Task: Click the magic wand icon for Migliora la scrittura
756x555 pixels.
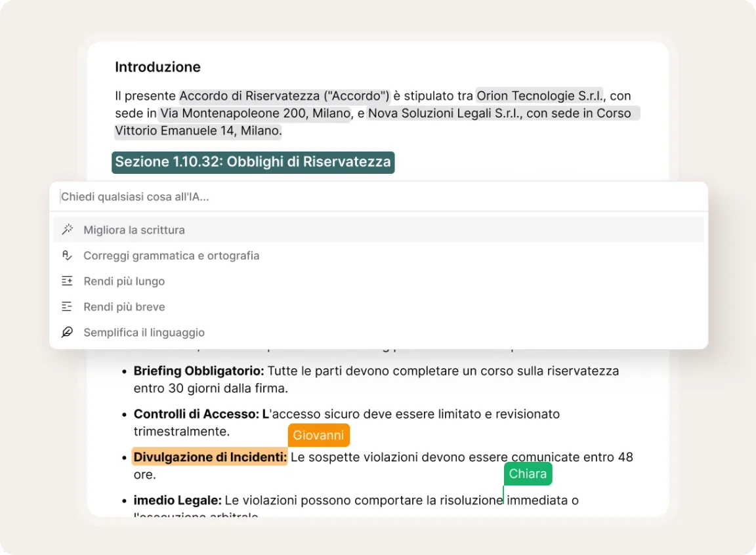Action: pos(67,230)
